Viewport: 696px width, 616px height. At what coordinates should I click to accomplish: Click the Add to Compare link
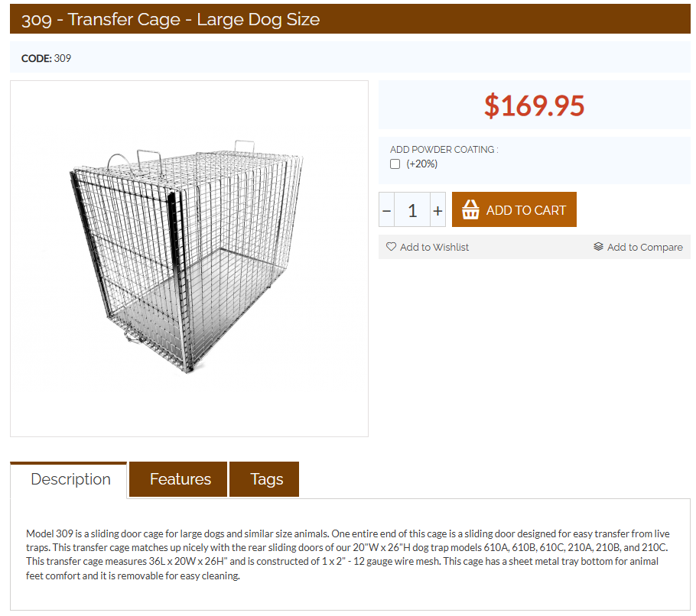click(644, 247)
